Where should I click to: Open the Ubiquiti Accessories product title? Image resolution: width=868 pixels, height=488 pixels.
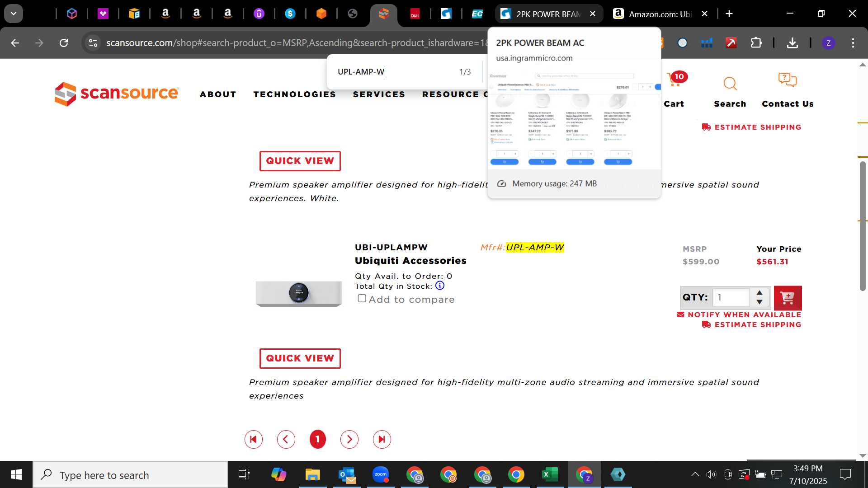coord(410,261)
